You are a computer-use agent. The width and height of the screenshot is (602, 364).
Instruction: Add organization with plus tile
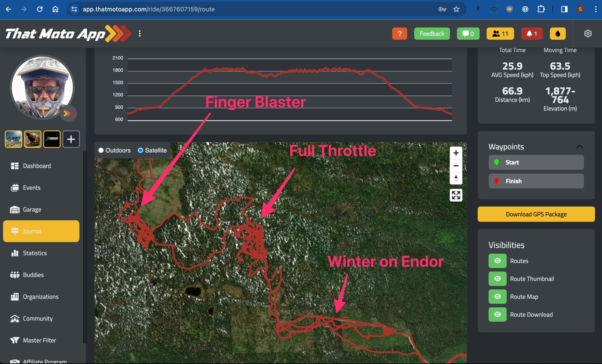tap(71, 139)
